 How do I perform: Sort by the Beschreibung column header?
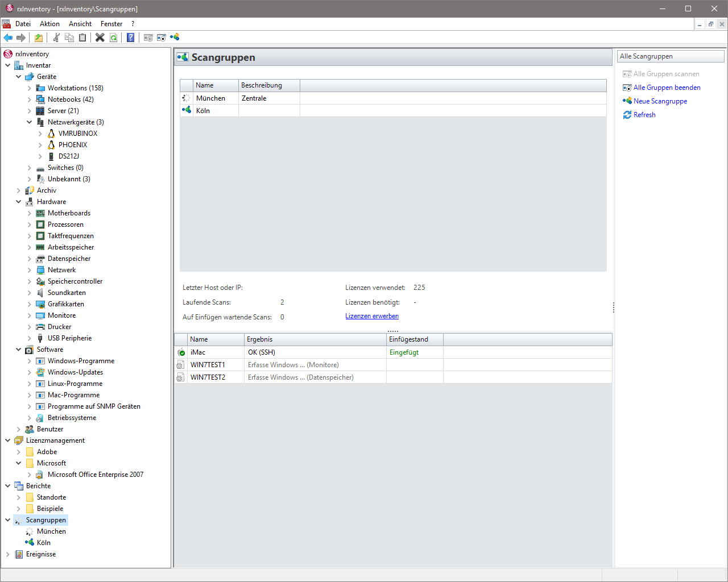click(269, 85)
